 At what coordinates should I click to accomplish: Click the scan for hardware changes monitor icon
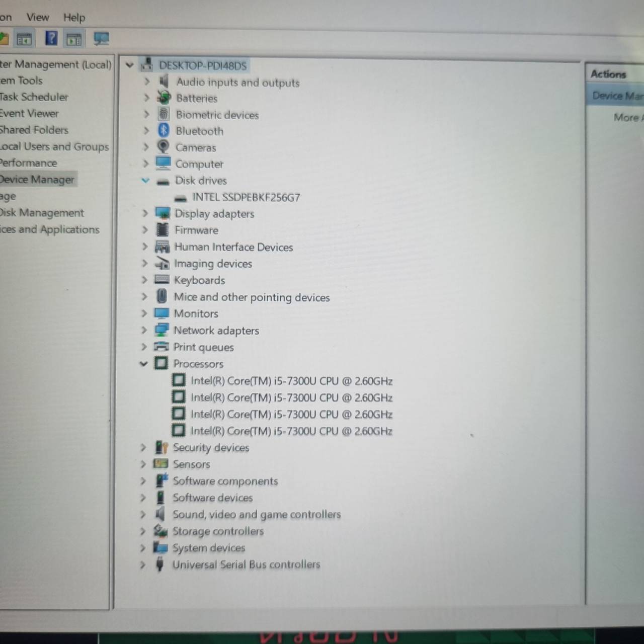(101, 39)
